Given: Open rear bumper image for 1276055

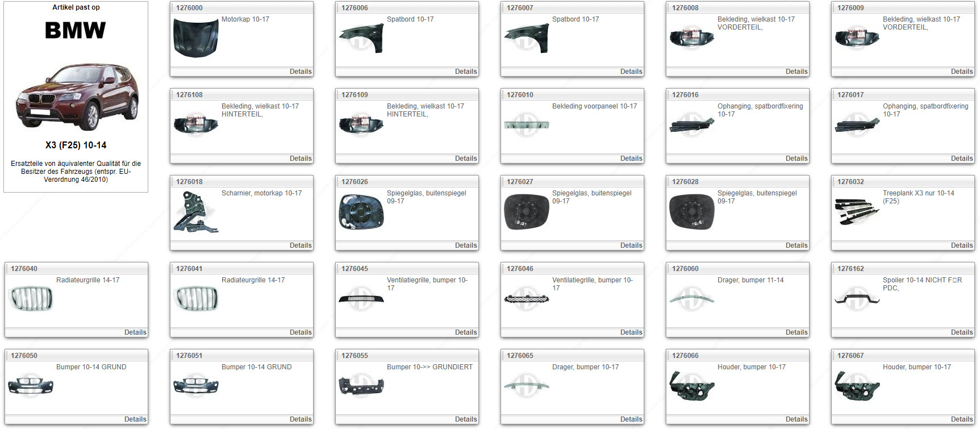Looking at the screenshot, I should pyautogui.click(x=361, y=385).
